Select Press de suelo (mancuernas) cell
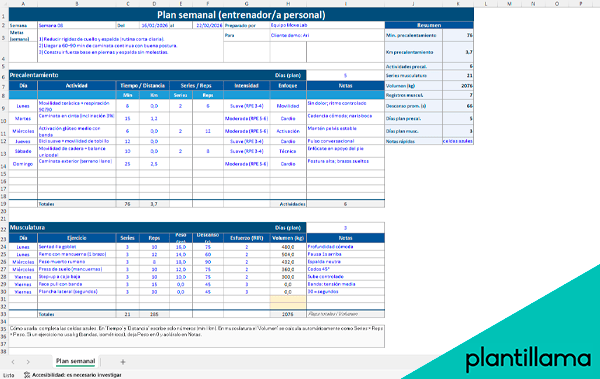The width and height of the screenshot is (600, 379). (x=77, y=269)
